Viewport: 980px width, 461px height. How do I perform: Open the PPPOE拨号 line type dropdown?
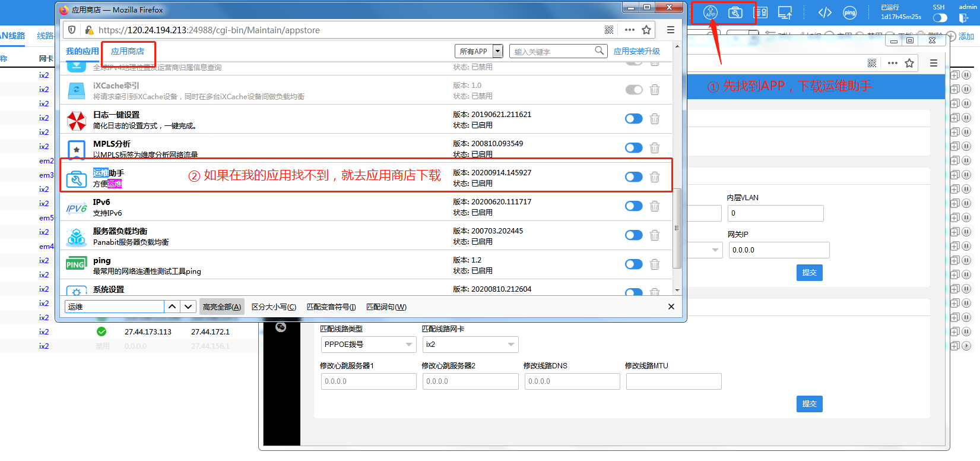(368, 345)
